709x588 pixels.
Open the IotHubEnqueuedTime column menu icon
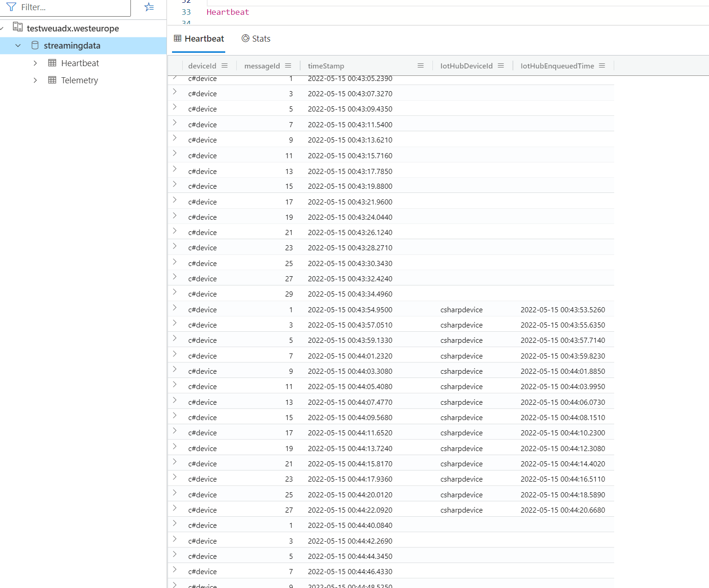tap(602, 66)
